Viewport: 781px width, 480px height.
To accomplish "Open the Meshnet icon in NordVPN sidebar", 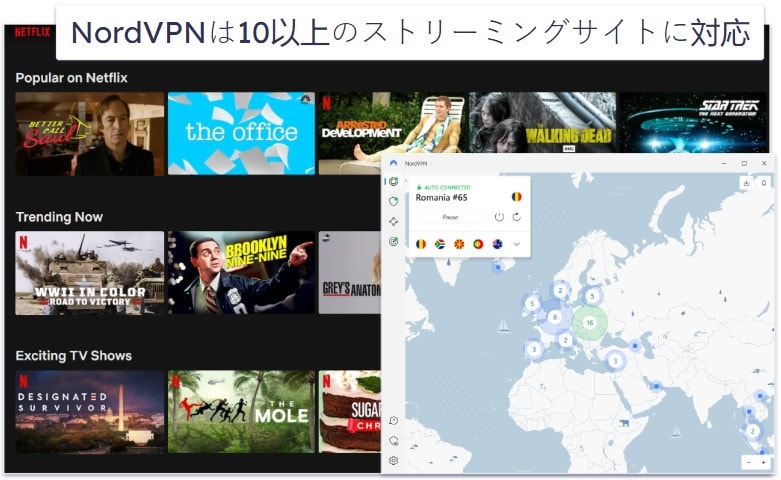I will click(393, 222).
